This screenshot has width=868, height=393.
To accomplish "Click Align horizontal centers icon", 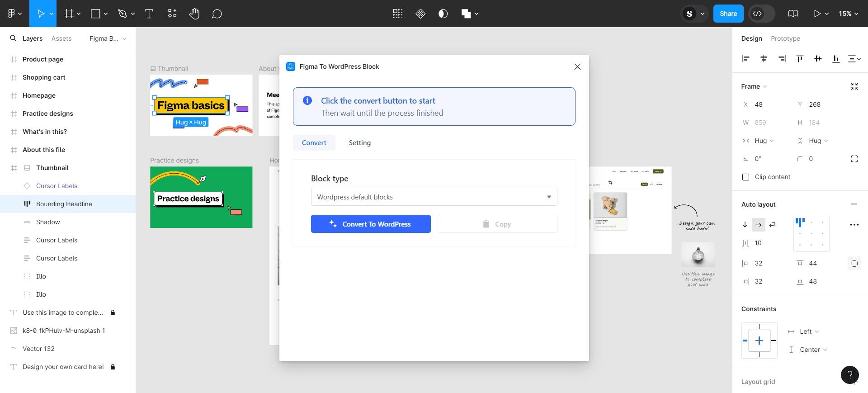I will [x=764, y=58].
